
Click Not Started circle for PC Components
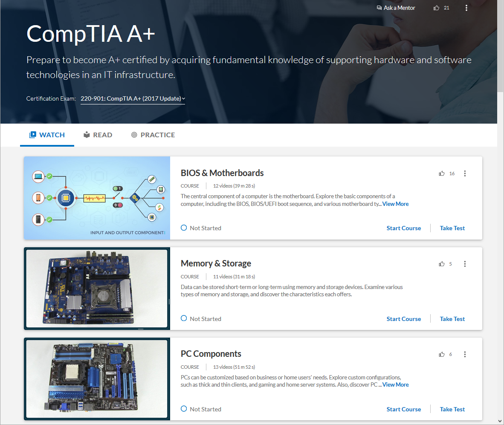[x=184, y=409]
